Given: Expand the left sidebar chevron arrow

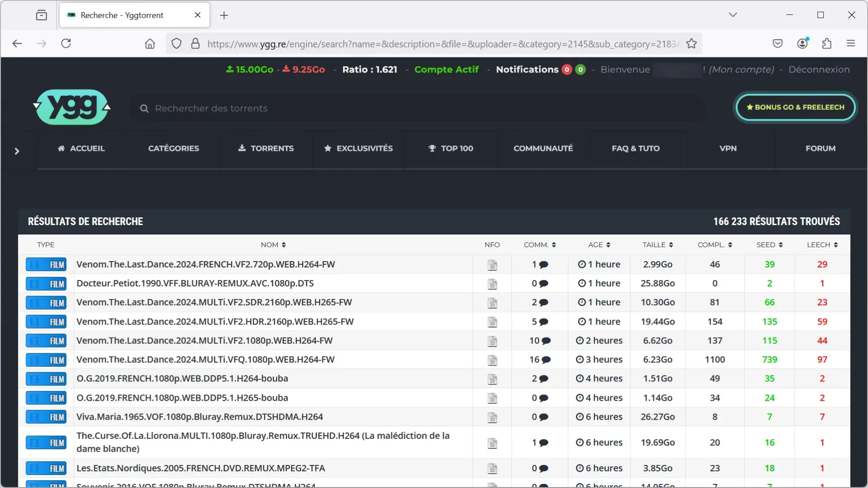Looking at the screenshot, I should [17, 151].
